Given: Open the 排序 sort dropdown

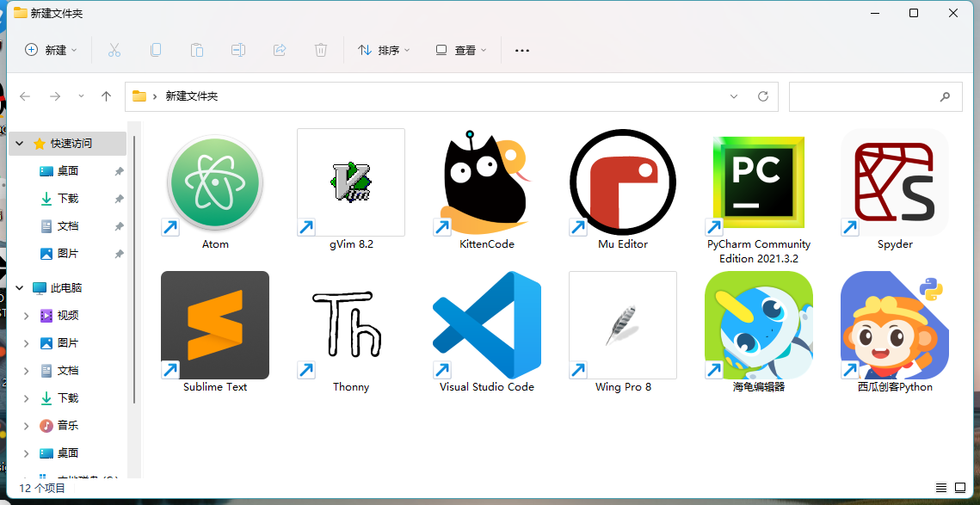Looking at the screenshot, I should pyautogui.click(x=384, y=50).
